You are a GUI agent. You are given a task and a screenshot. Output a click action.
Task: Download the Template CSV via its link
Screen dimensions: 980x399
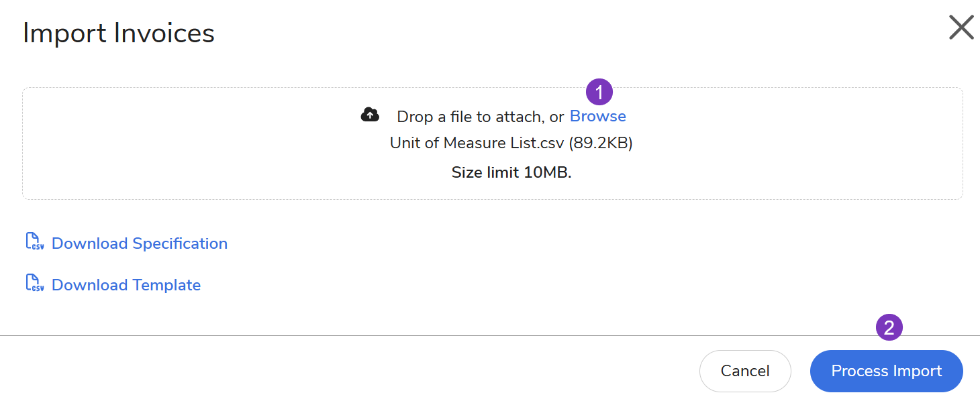pyautogui.click(x=126, y=285)
